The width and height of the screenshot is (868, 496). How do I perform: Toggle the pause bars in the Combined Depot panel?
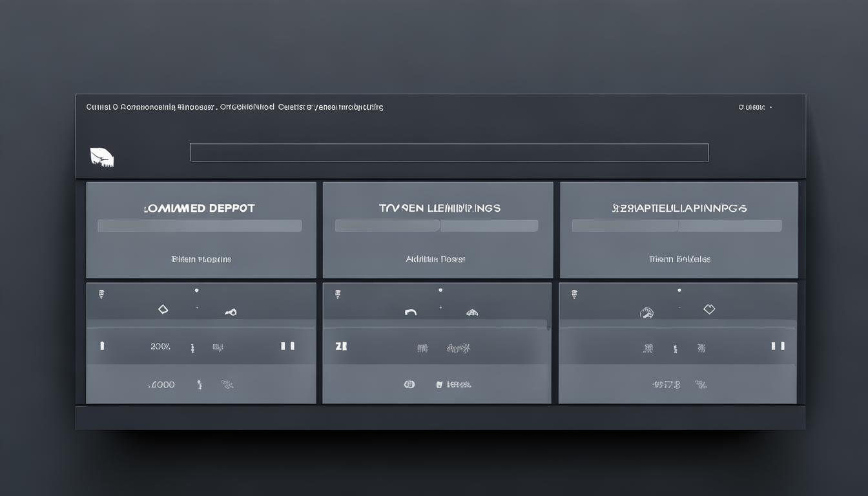[287, 346]
